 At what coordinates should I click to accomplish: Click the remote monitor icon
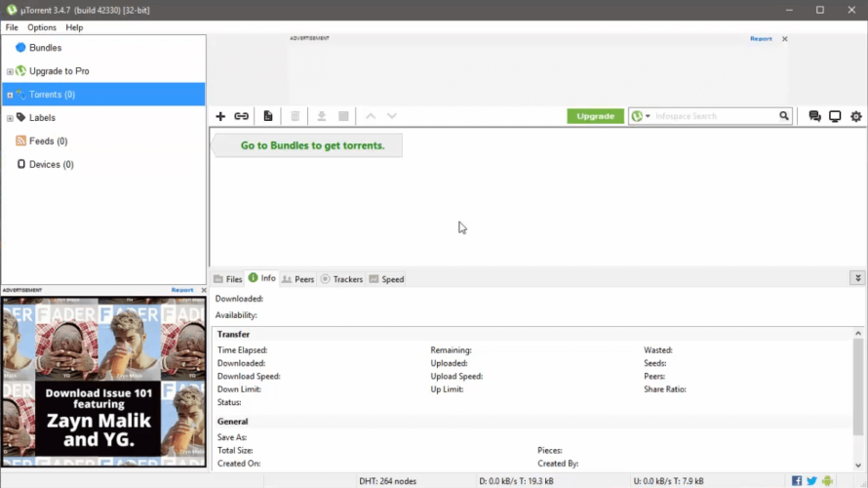tap(835, 116)
